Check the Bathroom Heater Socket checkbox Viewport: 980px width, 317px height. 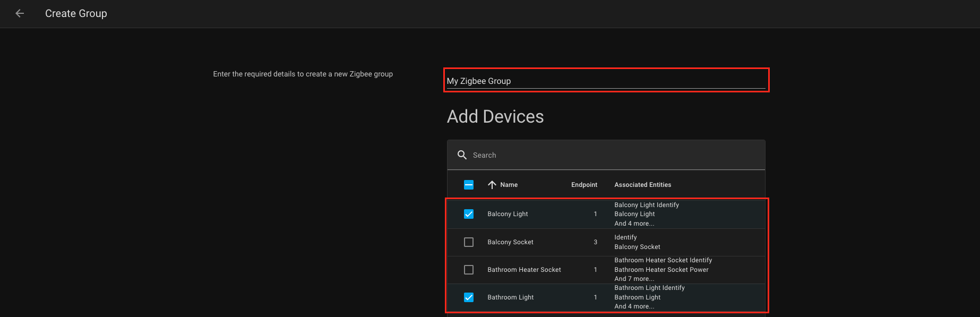(469, 270)
